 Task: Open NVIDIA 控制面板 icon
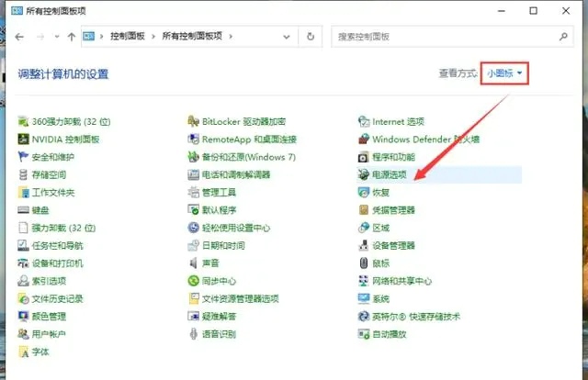pyautogui.click(x=23, y=139)
